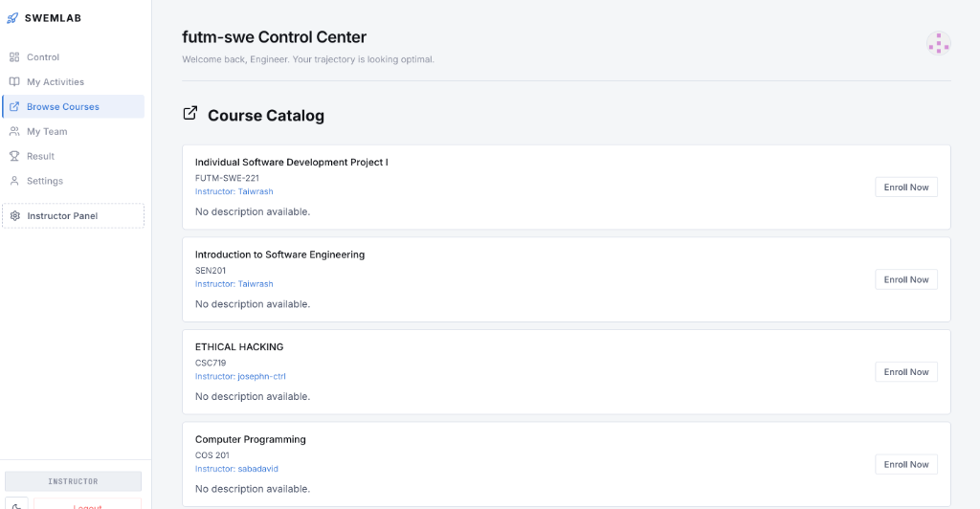Screen dimensions: 980x509
Task: Click the INSTRUCTOR role badge
Action: pos(73,481)
